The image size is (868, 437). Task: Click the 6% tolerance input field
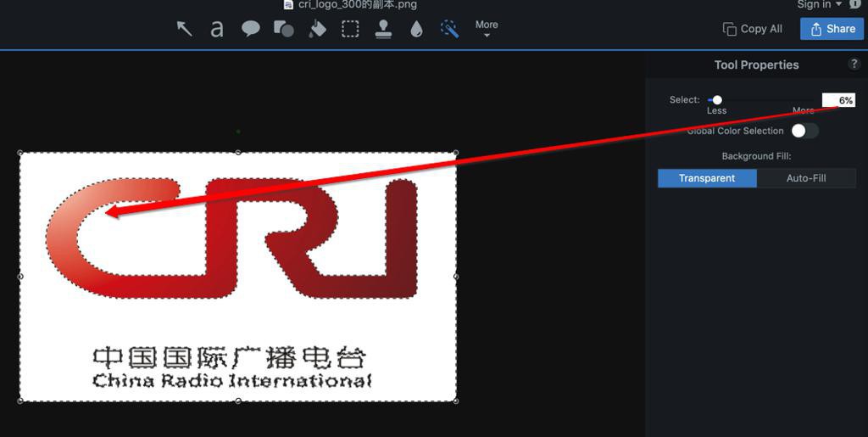[x=838, y=100]
